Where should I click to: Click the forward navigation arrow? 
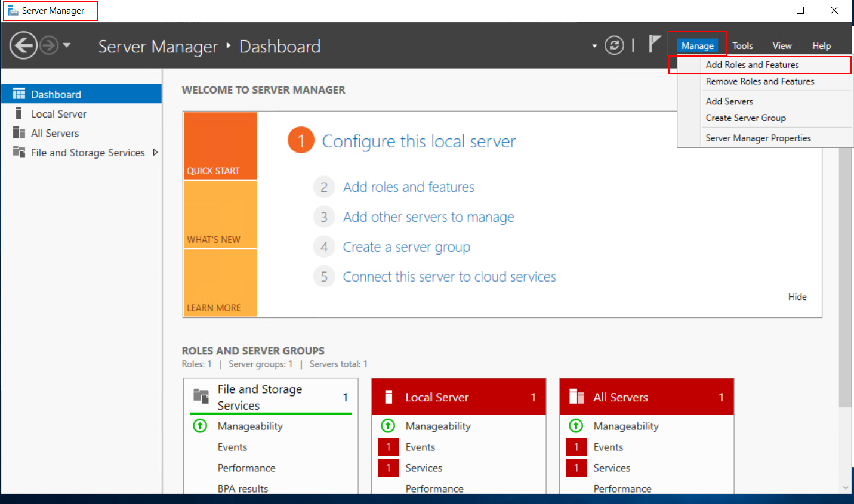[49, 45]
